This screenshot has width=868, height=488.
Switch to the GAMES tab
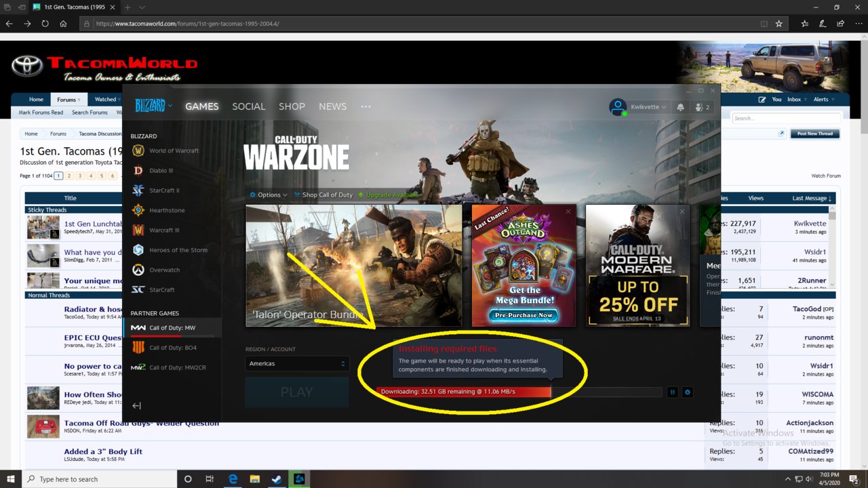202,106
